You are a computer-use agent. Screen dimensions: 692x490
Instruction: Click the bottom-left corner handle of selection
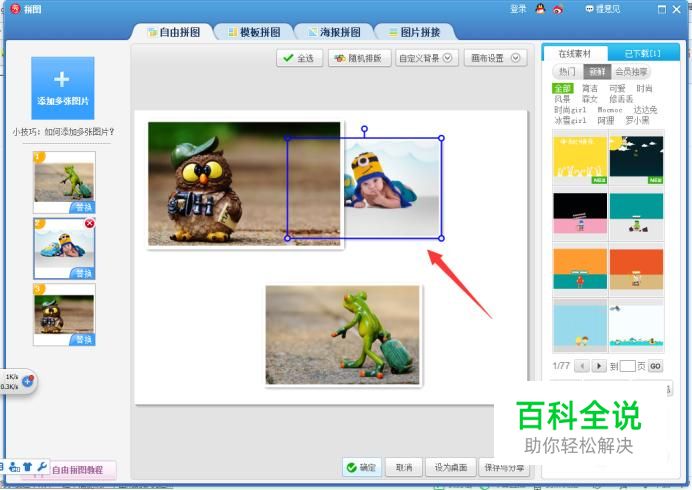pyautogui.click(x=287, y=238)
